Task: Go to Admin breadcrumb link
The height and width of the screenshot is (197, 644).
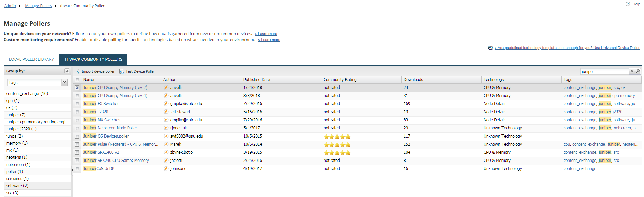Action: click(10, 6)
